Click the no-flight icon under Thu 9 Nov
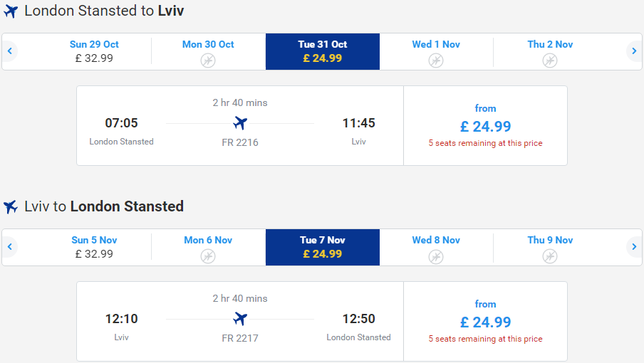The height and width of the screenshot is (363, 644). [549, 256]
